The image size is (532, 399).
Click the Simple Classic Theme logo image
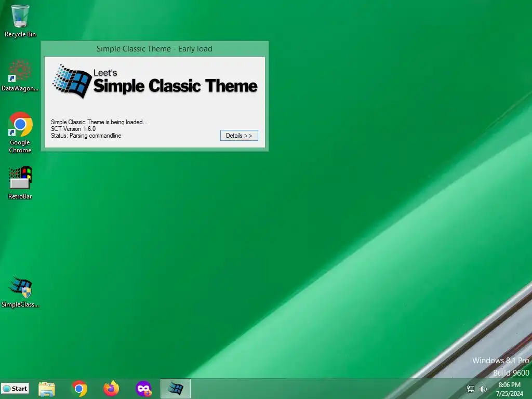click(x=155, y=82)
